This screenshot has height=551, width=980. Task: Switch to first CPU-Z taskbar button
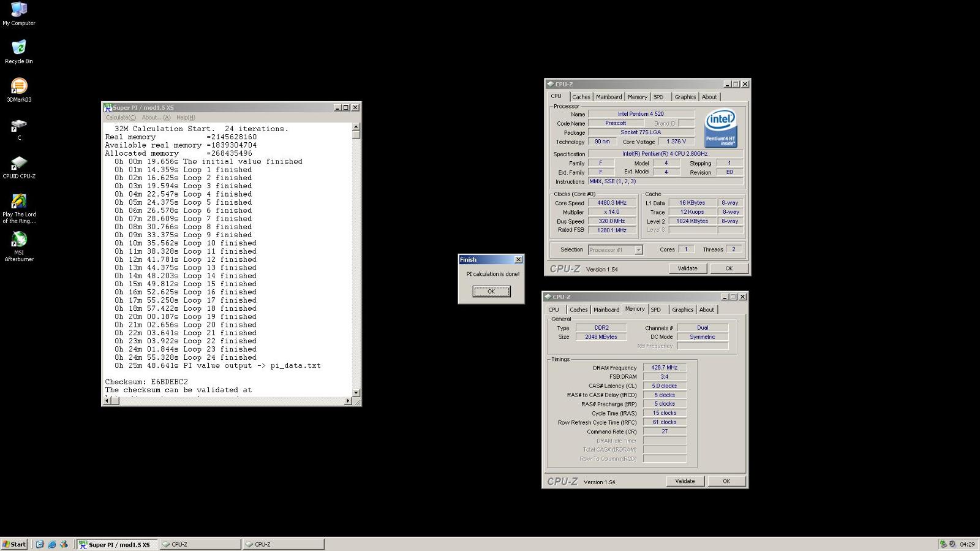pyautogui.click(x=200, y=544)
